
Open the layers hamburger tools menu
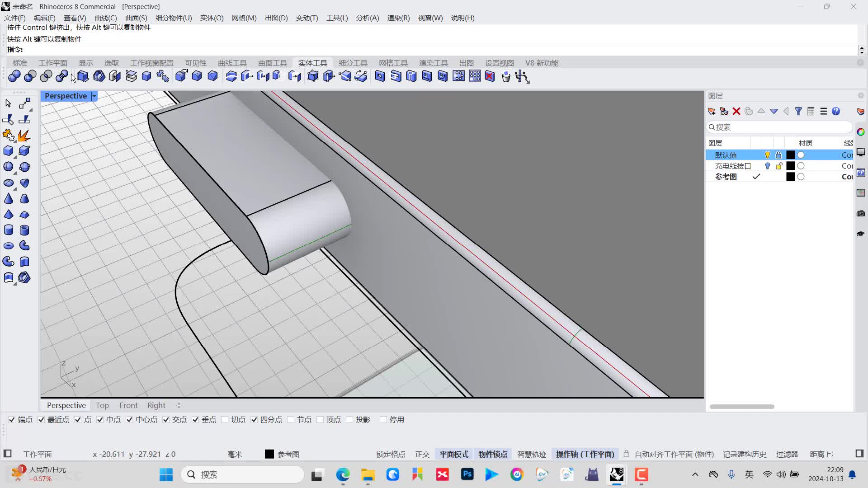point(824,111)
